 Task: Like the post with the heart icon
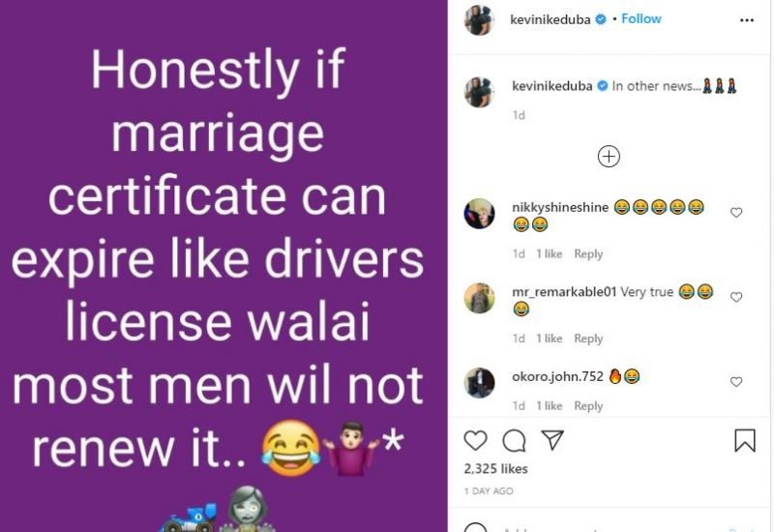coord(476,440)
